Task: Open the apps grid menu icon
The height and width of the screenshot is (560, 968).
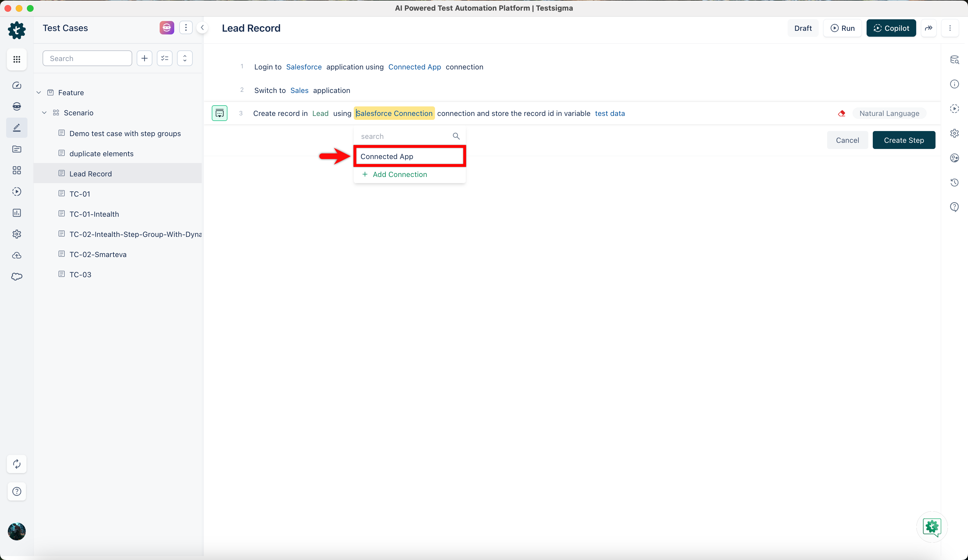Action: point(17,59)
